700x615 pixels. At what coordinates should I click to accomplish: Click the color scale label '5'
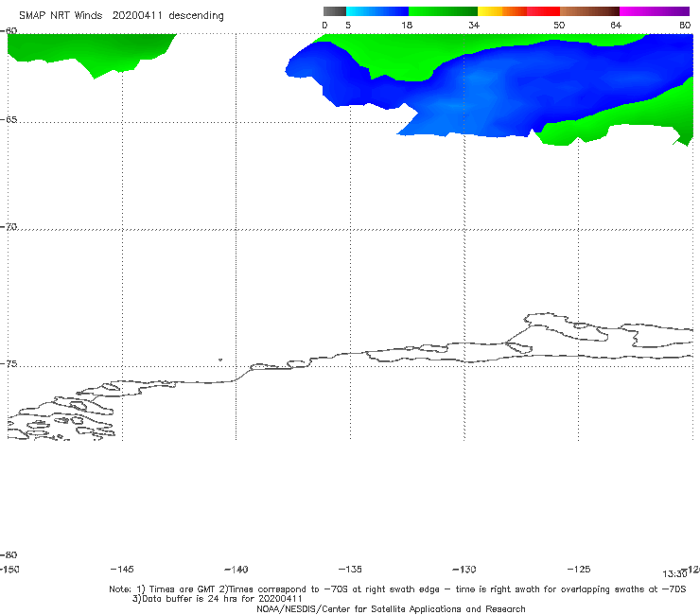click(x=348, y=25)
